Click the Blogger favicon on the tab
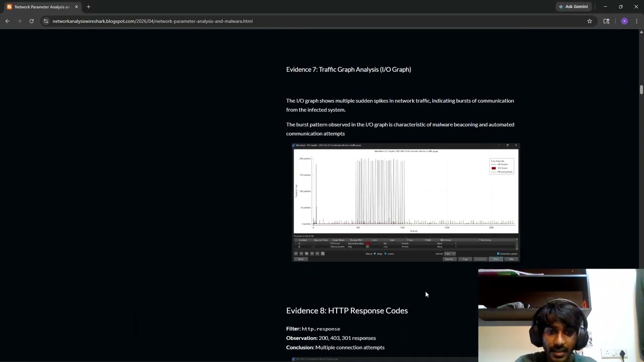Image resolution: width=644 pixels, height=362 pixels. coord(9,7)
